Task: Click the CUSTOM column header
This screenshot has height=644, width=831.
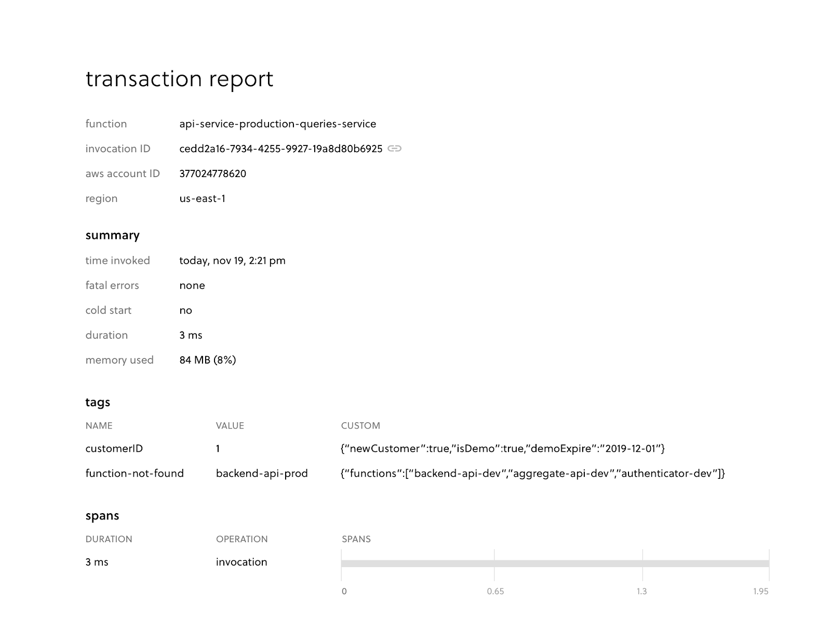Action: click(x=360, y=425)
